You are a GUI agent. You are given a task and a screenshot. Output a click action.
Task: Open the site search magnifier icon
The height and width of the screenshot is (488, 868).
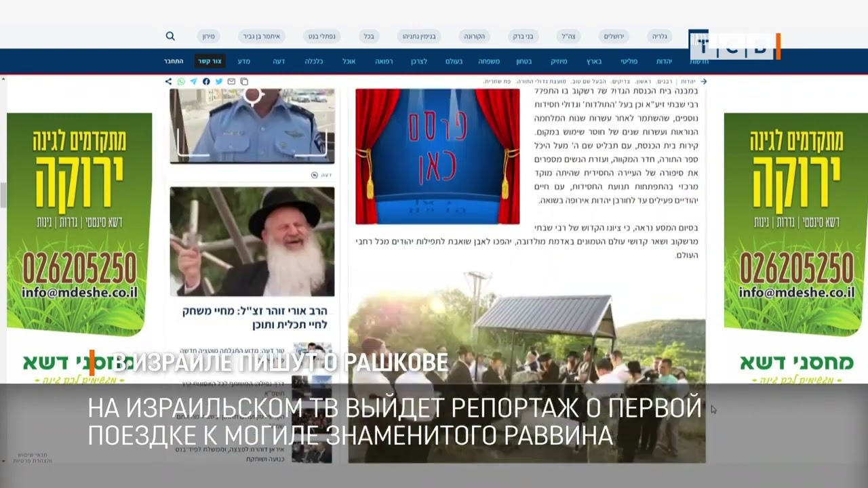pos(170,36)
